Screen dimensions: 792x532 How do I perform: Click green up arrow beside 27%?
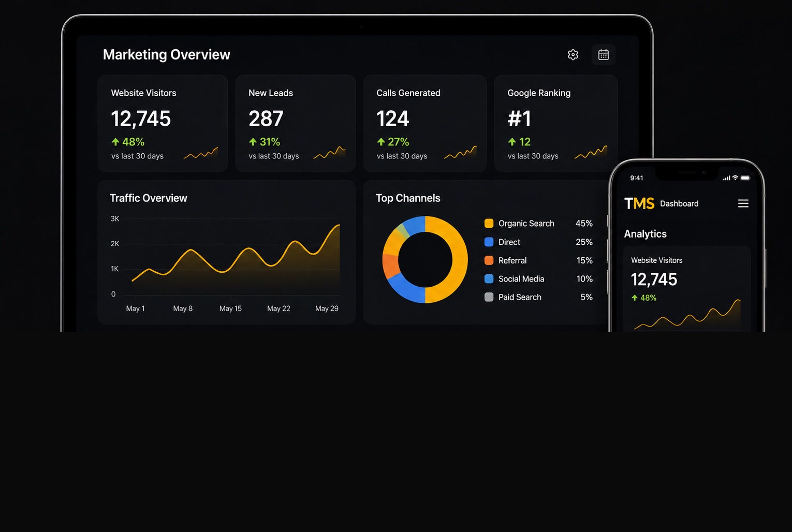click(x=381, y=142)
